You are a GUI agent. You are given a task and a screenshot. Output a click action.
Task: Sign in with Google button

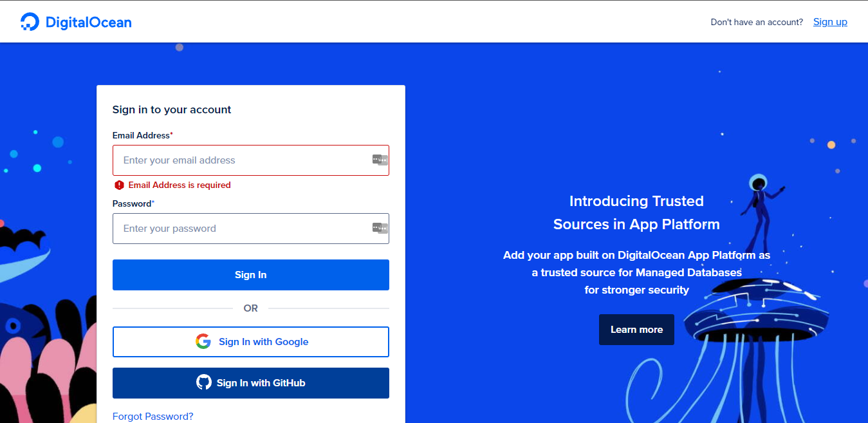pyautogui.click(x=251, y=342)
